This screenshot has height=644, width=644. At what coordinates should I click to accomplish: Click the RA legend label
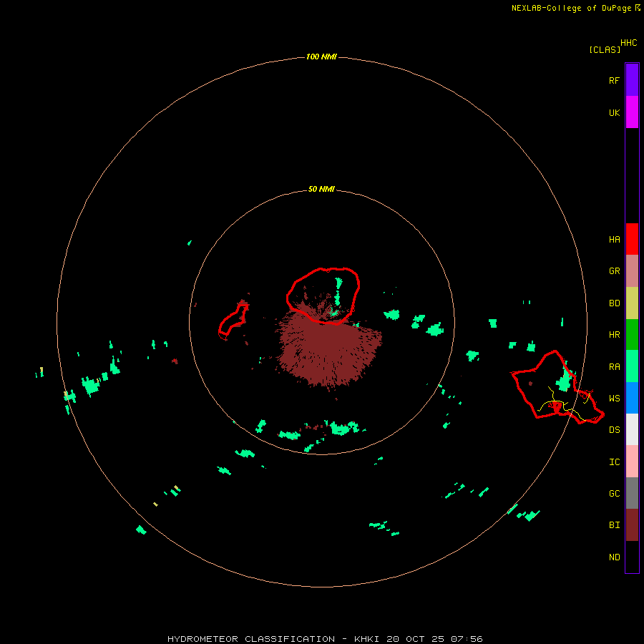614,367
